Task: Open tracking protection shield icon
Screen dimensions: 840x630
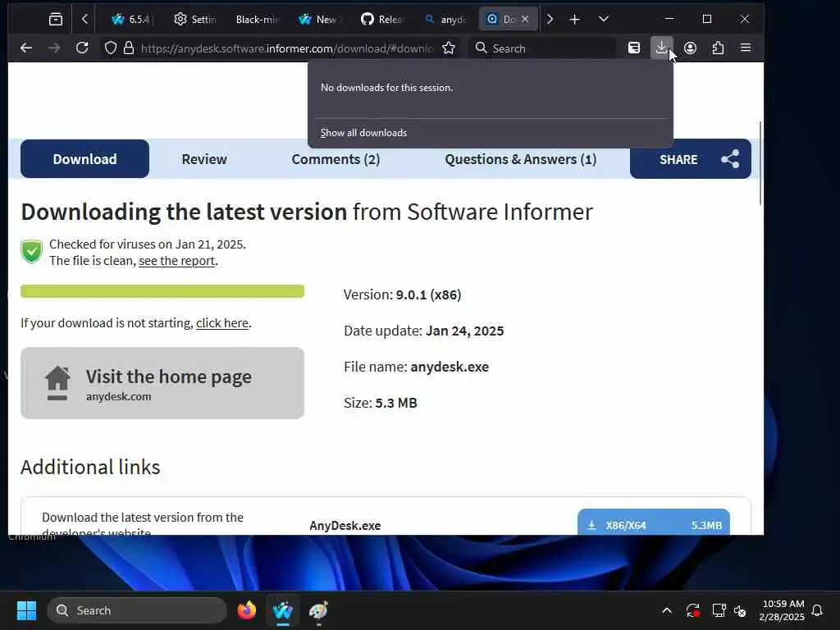Action: click(x=111, y=48)
